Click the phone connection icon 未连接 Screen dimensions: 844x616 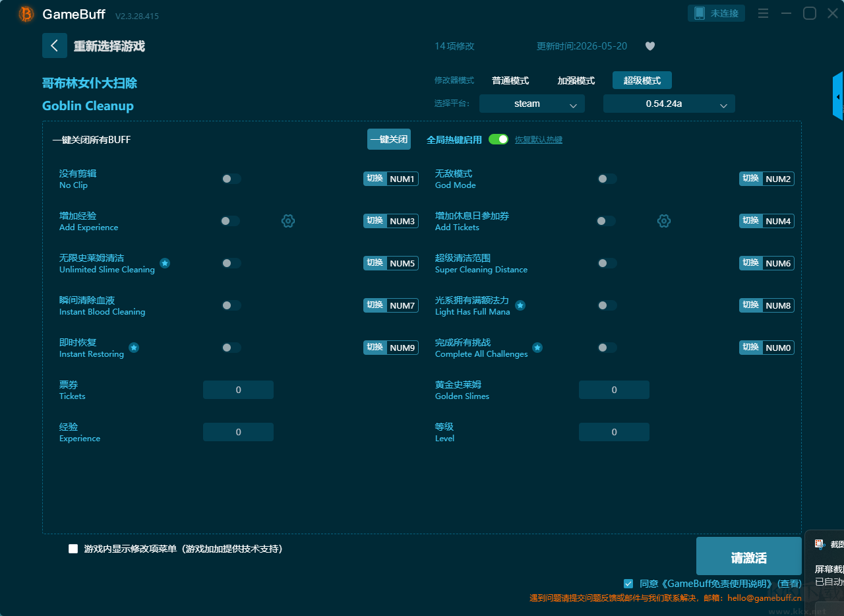click(717, 13)
